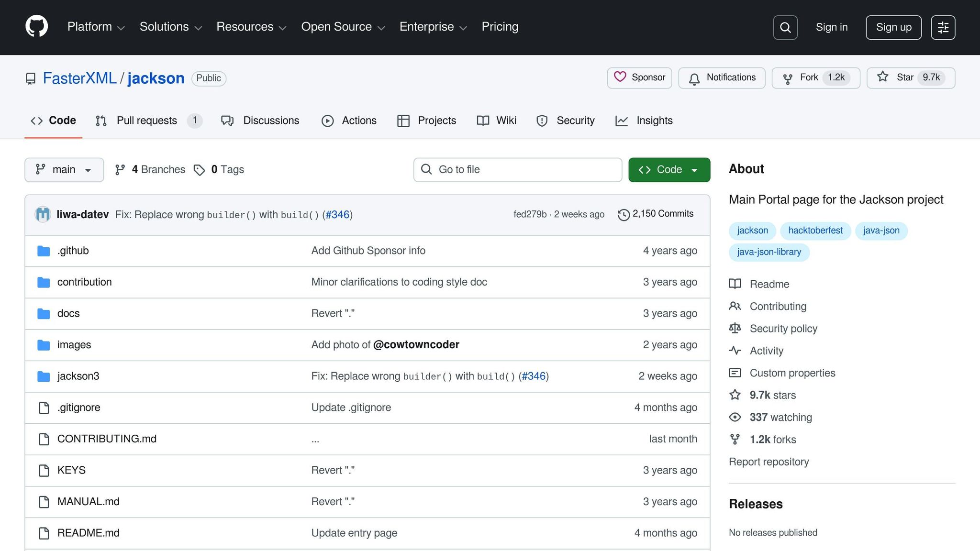Star the jackson repository

910,78
